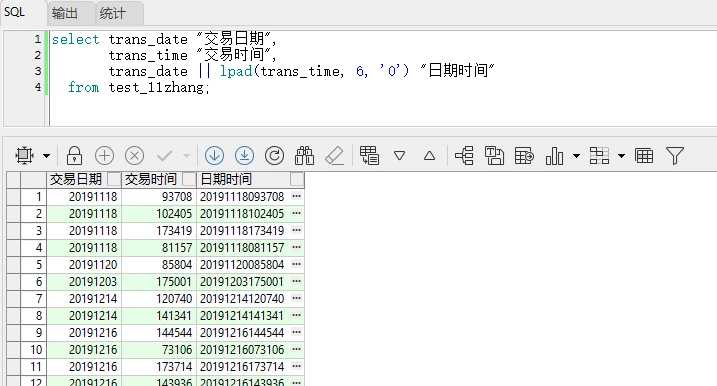Go to next record down triangle
This screenshot has height=386, width=717.
(400, 156)
